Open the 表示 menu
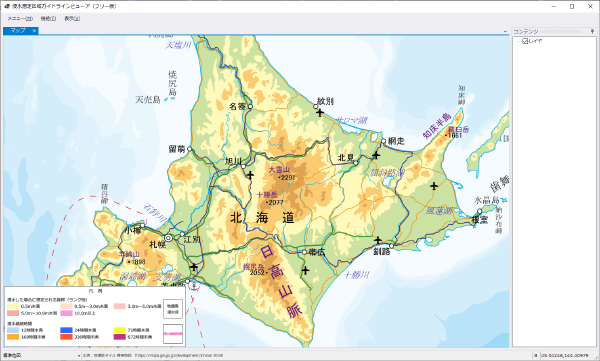Screen dimensions: 600x361 (x=72, y=18)
